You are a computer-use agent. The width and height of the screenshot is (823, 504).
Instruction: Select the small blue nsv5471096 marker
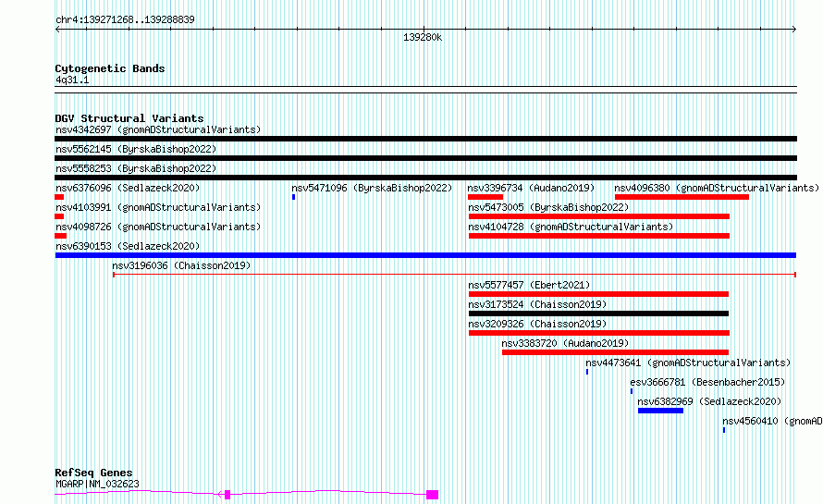(293, 197)
